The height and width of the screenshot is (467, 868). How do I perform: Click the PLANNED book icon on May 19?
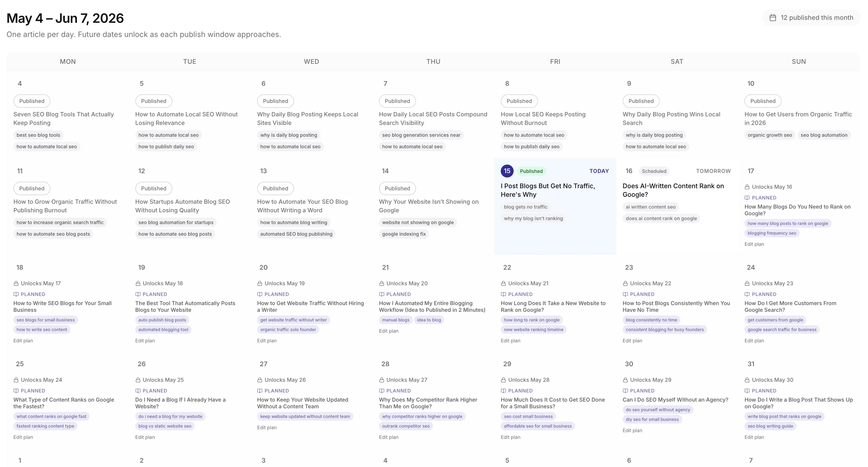tap(138, 294)
